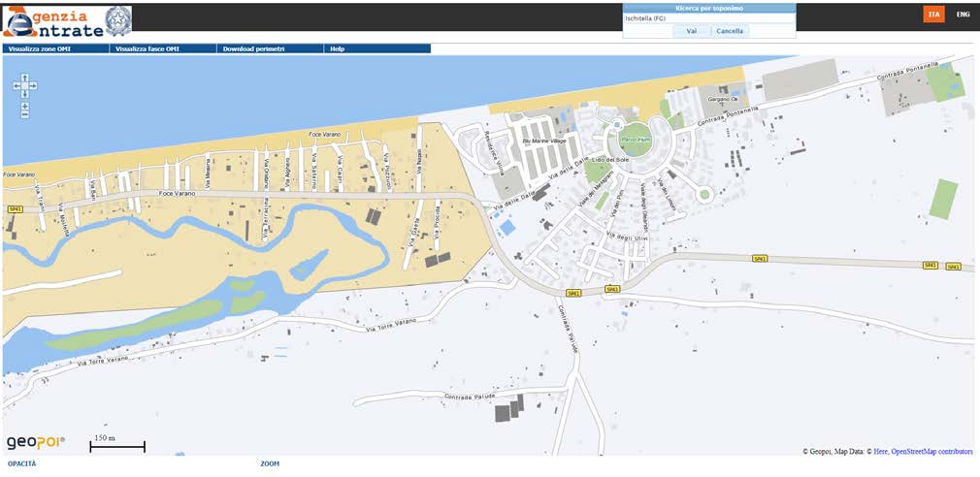Image resolution: width=980 pixels, height=477 pixels.
Task: Click the toponym search field
Action: (708, 18)
